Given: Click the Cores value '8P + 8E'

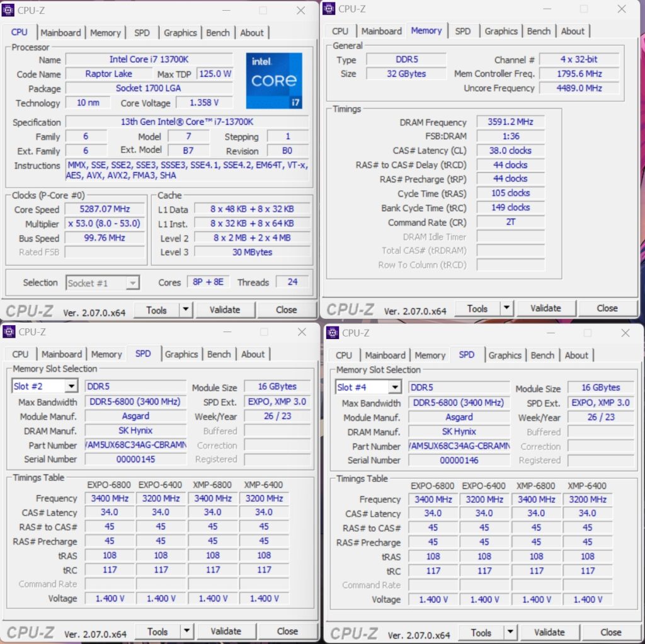Looking at the screenshot, I should [x=208, y=282].
